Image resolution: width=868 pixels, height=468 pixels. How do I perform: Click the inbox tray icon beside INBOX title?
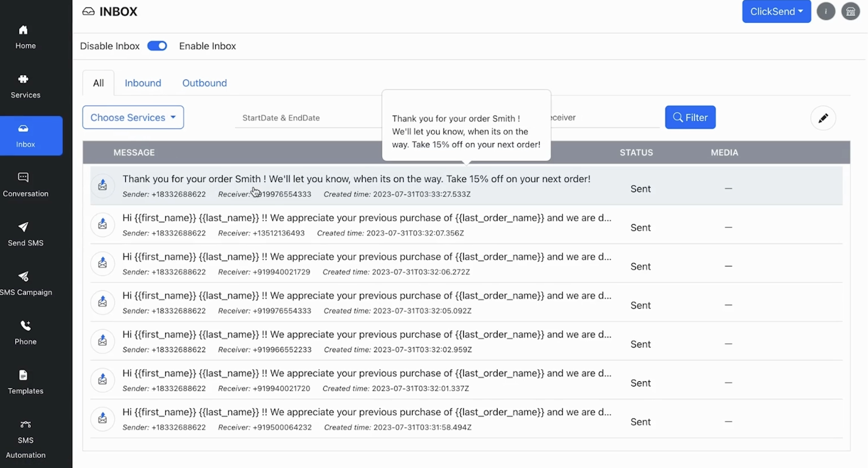click(88, 12)
